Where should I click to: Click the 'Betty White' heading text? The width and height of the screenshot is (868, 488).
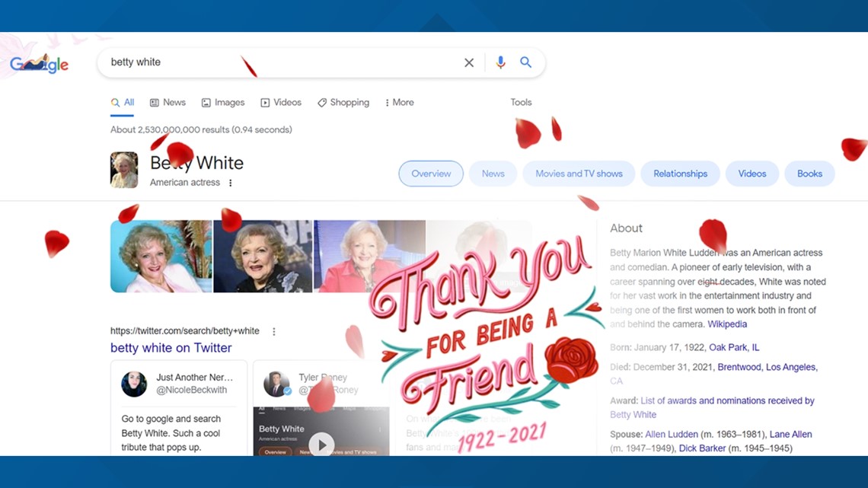(196, 163)
